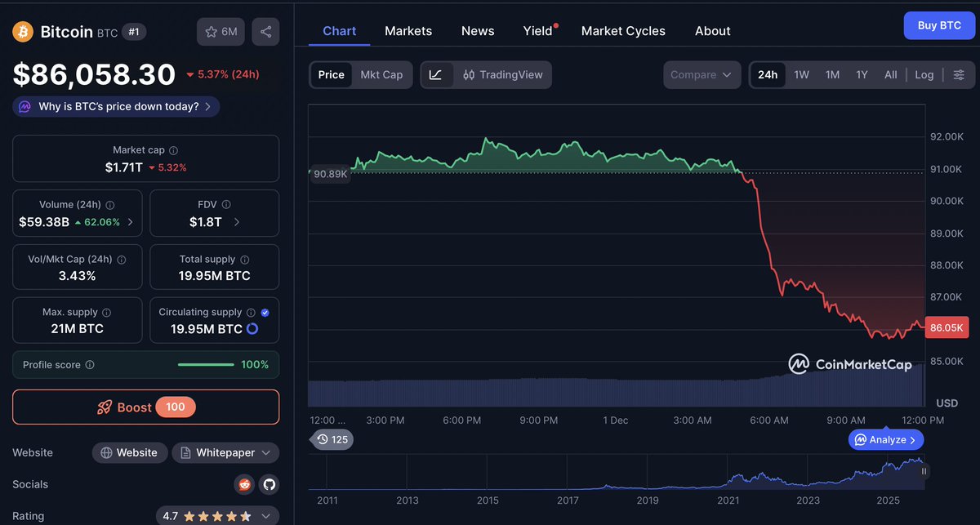The image size is (980, 525).
Task: Open the share icon button
Action: click(265, 32)
